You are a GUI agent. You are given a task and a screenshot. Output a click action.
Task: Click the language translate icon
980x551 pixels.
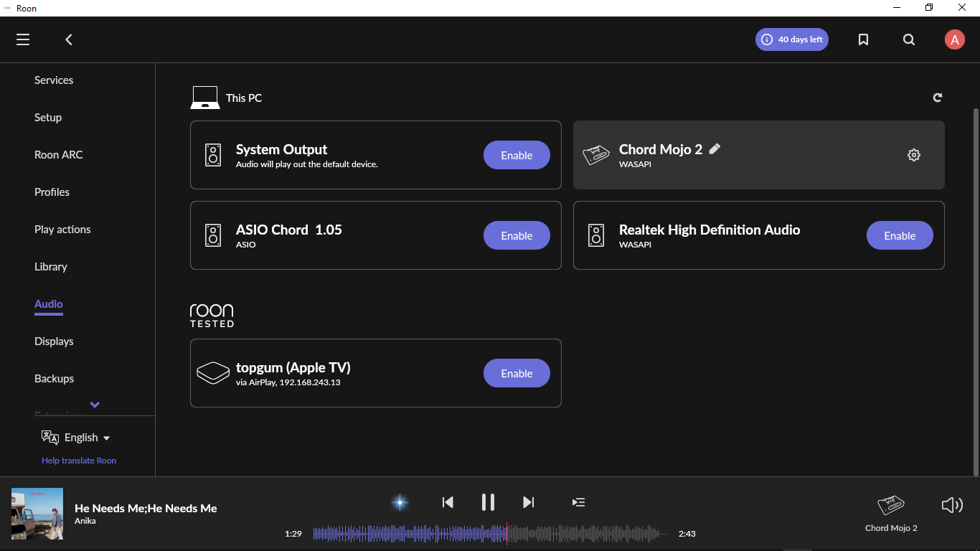tap(50, 438)
